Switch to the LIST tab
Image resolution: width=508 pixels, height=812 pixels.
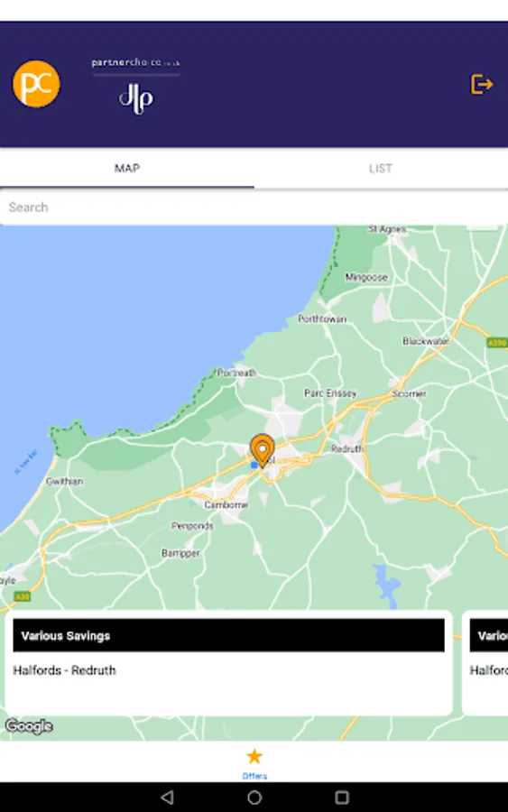click(x=381, y=169)
